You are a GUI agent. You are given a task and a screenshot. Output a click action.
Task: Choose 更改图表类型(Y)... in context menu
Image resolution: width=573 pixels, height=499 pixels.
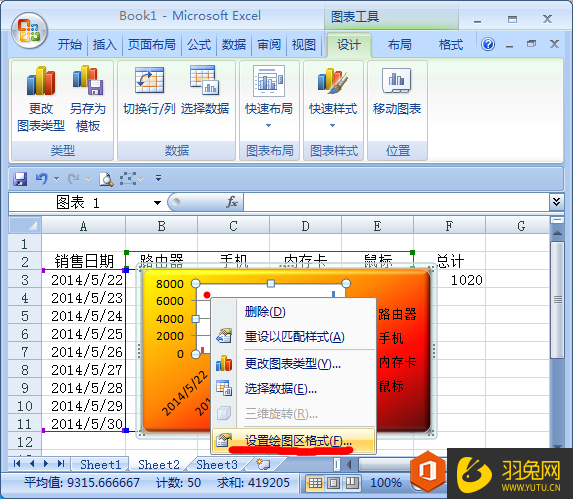(293, 364)
